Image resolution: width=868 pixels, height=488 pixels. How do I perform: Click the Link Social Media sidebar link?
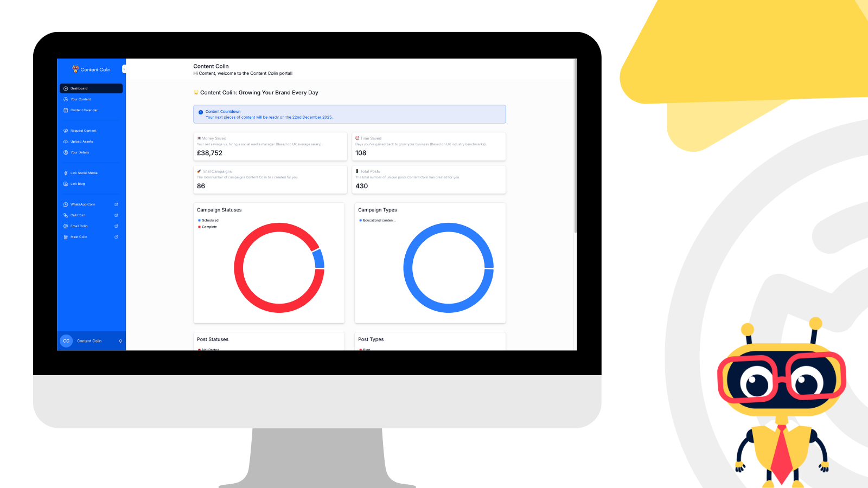(91, 173)
